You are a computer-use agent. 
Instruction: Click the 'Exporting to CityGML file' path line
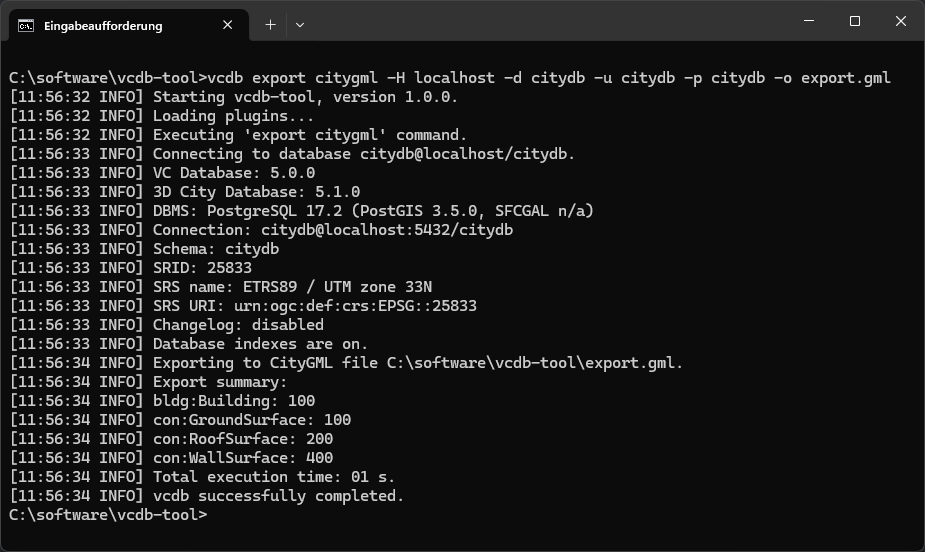coord(418,363)
